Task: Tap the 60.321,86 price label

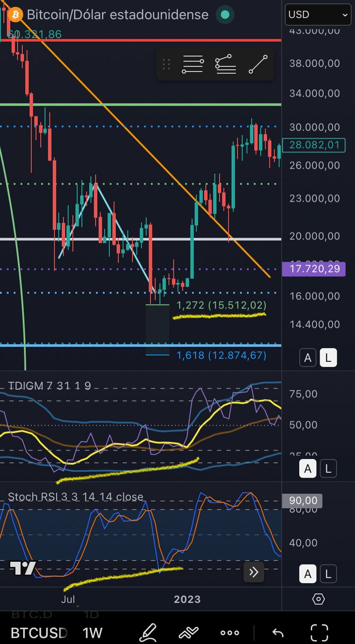Action: tap(35, 34)
